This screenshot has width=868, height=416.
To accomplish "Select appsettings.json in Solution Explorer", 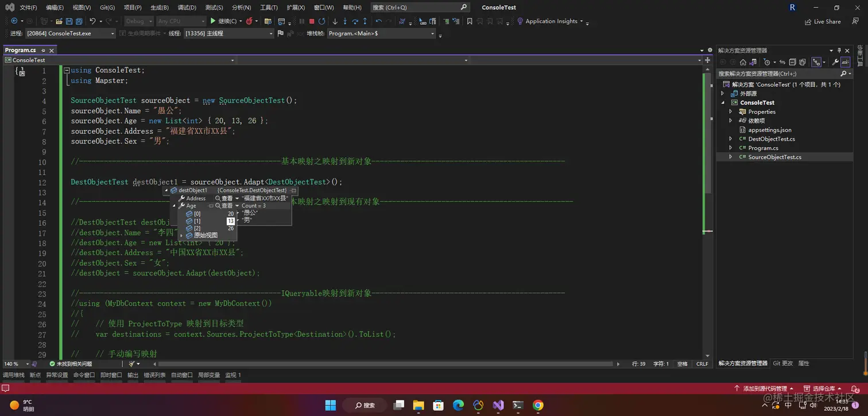I will (x=770, y=130).
